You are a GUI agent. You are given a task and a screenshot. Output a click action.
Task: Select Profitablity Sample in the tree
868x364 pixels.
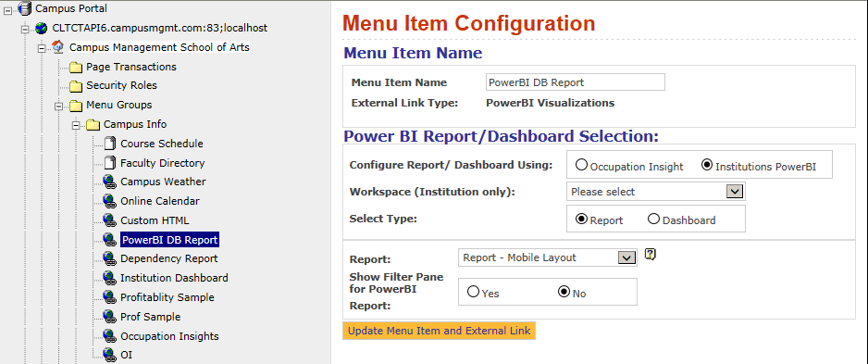167,297
